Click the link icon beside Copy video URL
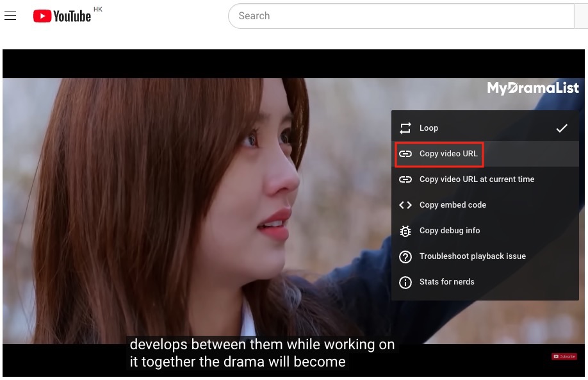Image resolution: width=588 pixels, height=380 pixels. (405, 154)
